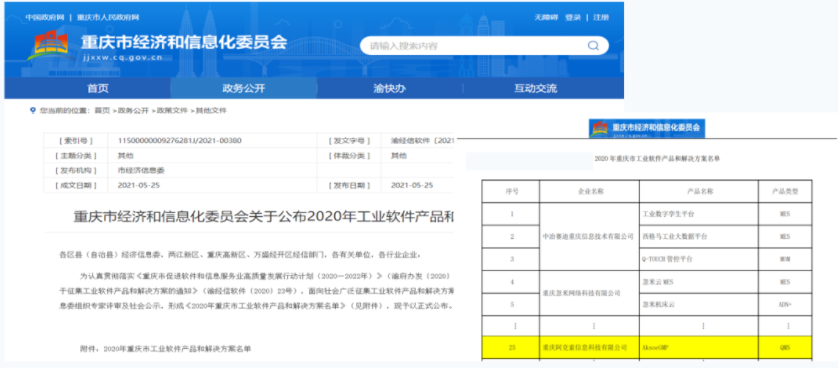
Task: Click the 发文字号 field label
Action: (349, 141)
